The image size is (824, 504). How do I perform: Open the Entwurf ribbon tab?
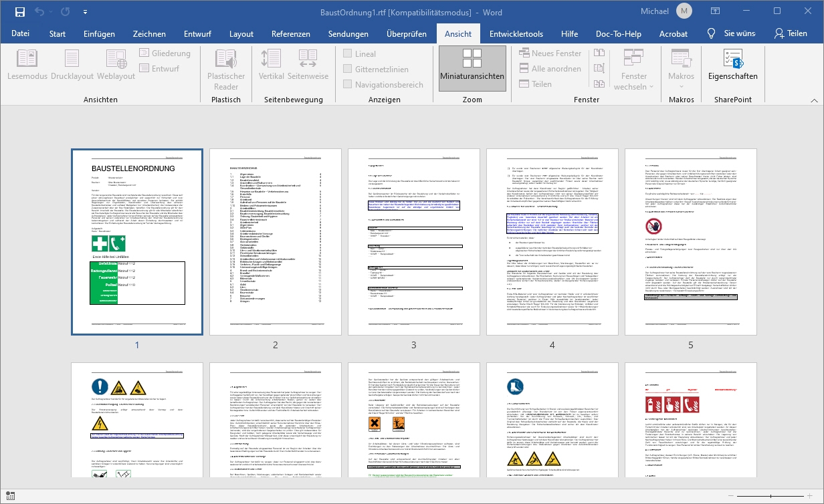click(197, 33)
